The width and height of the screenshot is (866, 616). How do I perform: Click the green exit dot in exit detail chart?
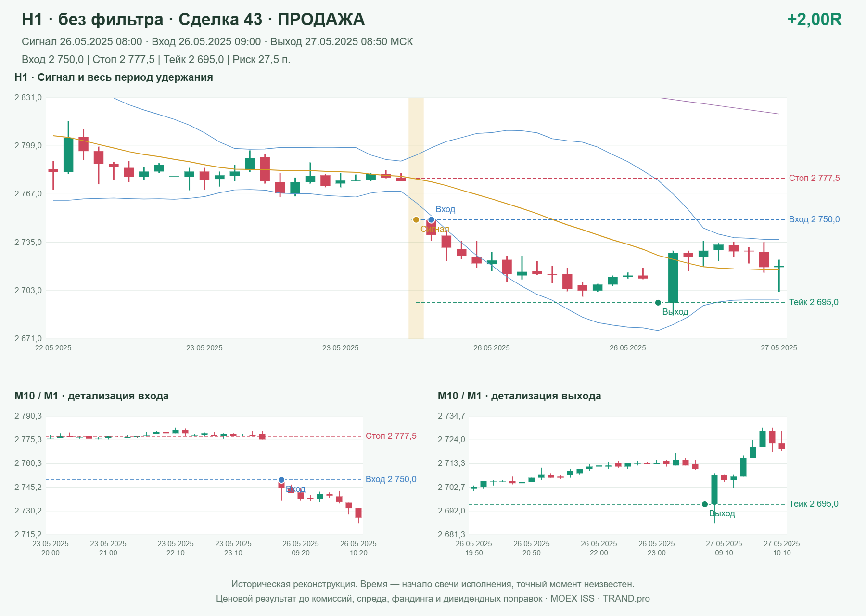point(705,504)
